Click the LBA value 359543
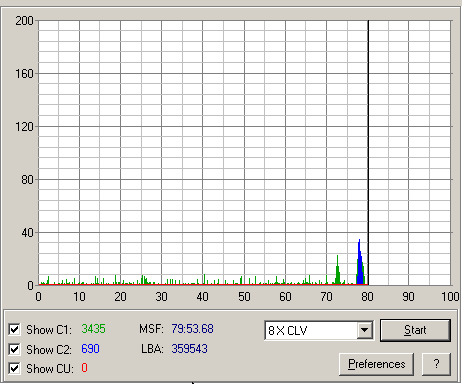The width and height of the screenshot is (462, 384). click(189, 349)
